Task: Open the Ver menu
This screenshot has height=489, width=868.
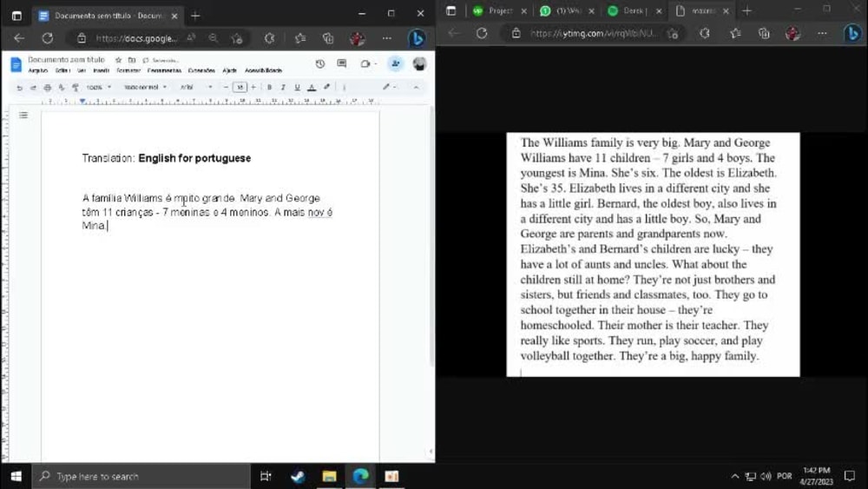Action: pos(82,71)
